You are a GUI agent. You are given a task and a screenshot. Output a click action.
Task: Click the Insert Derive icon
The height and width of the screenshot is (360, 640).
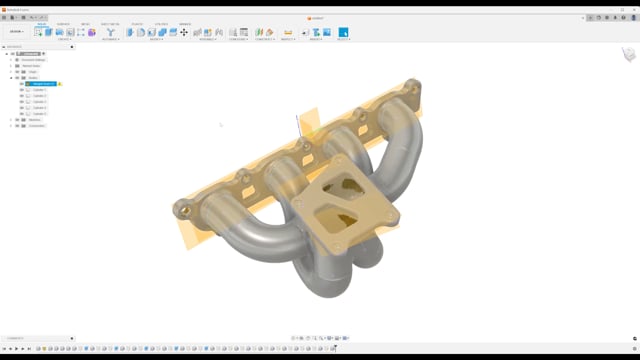point(305,33)
